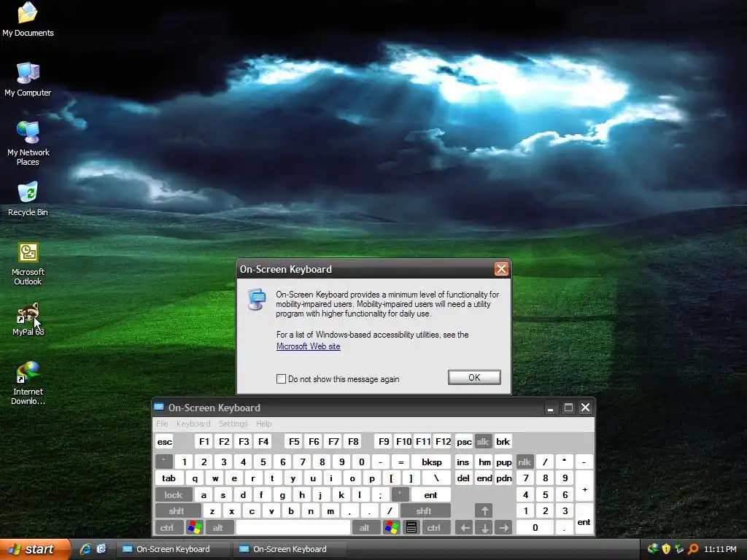The height and width of the screenshot is (560, 747).
Task: Click the ins key
Action: pos(463,462)
